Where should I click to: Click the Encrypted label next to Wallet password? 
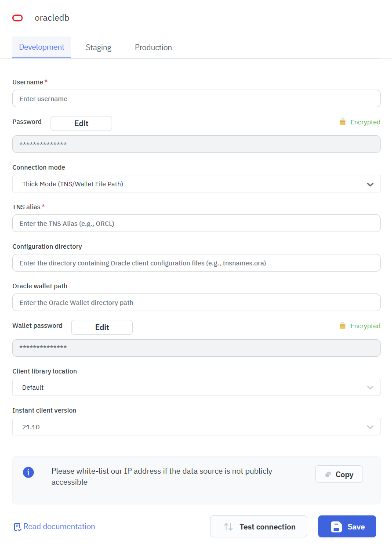pos(365,326)
